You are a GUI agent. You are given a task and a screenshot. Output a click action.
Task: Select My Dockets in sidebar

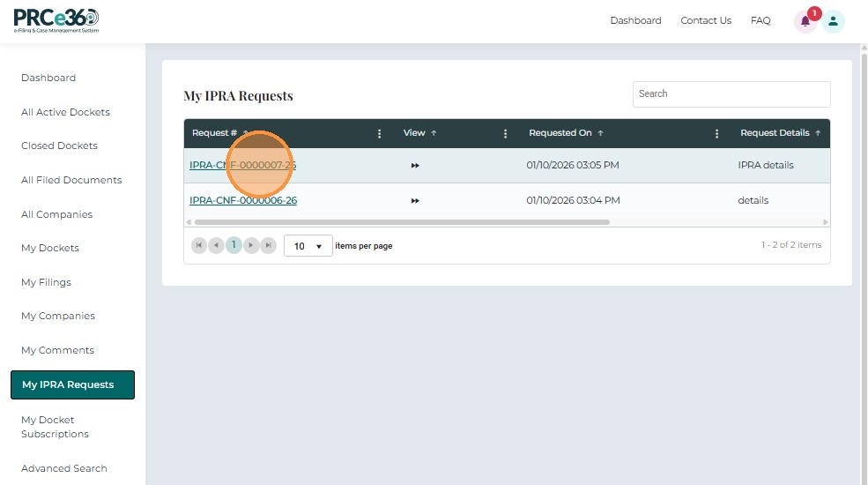point(50,248)
